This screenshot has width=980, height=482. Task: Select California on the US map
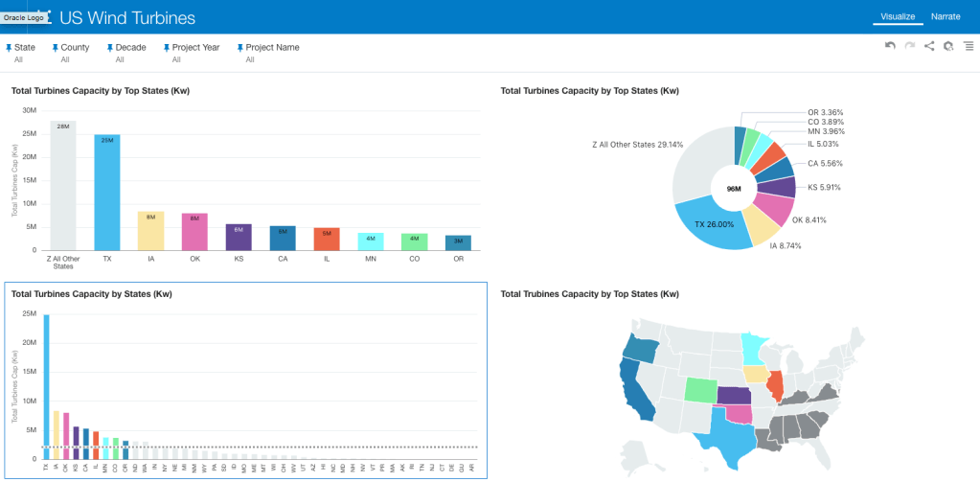(636, 387)
